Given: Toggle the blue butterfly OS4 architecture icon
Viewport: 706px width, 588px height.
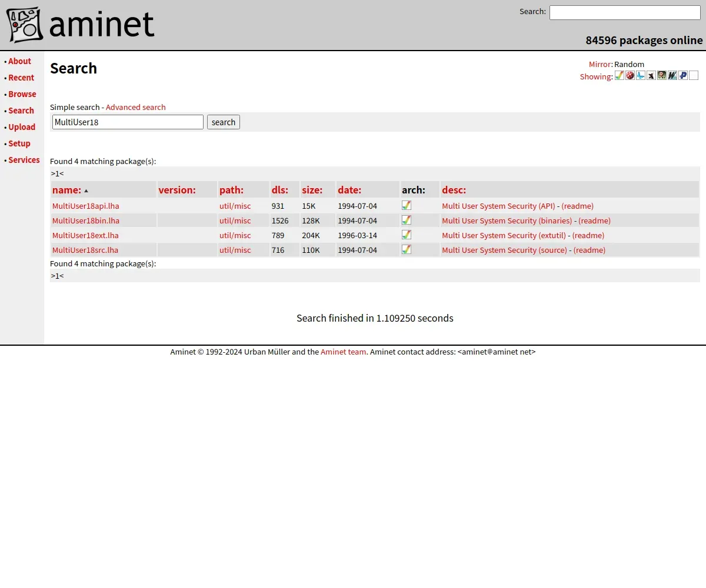Looking at the screenshot, I should point(641,75).
